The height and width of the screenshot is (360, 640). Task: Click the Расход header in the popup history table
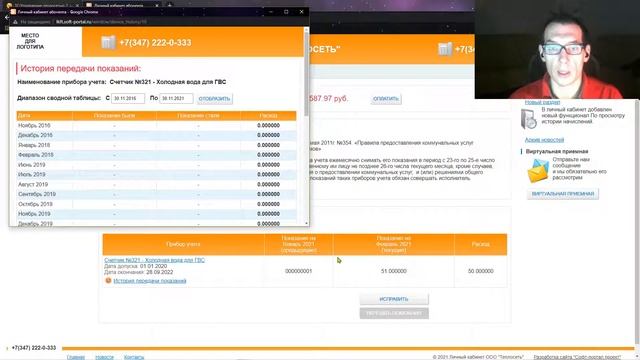click(268, 116)
